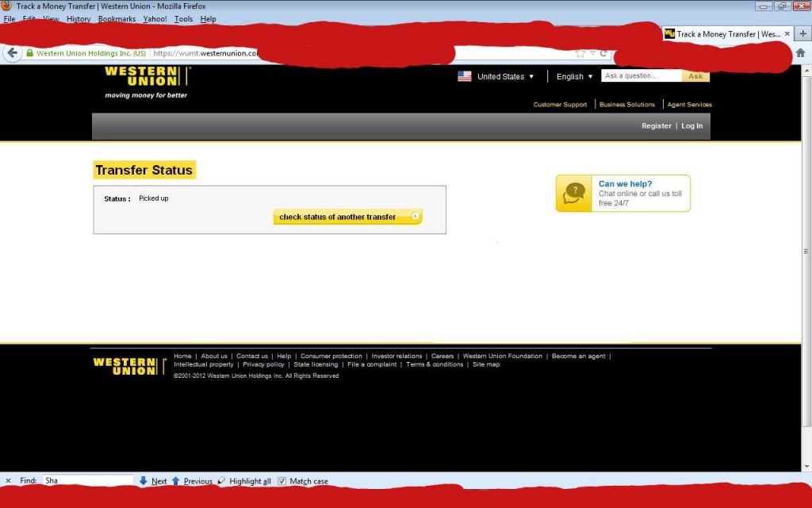Click the Previous label in the Find bar
Viewport: 812px width, 508px height.
[197, 481]
